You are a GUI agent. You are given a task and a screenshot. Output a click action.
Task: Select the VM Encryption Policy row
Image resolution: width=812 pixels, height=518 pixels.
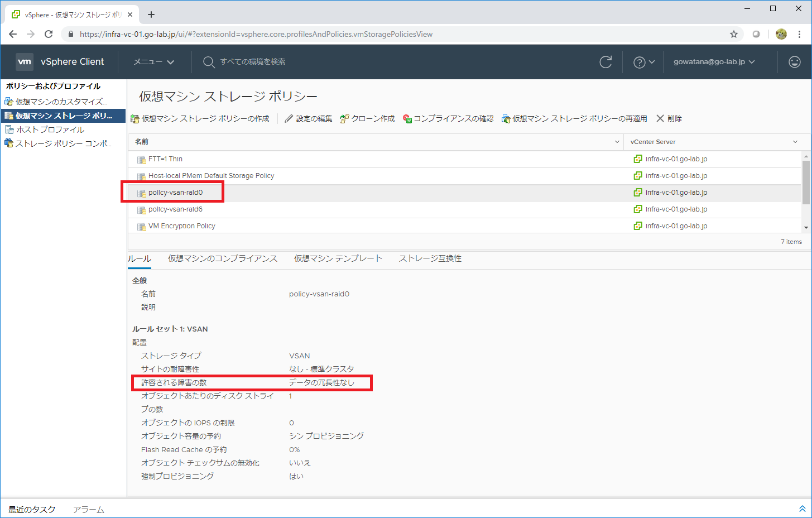[x=464, y=226]
